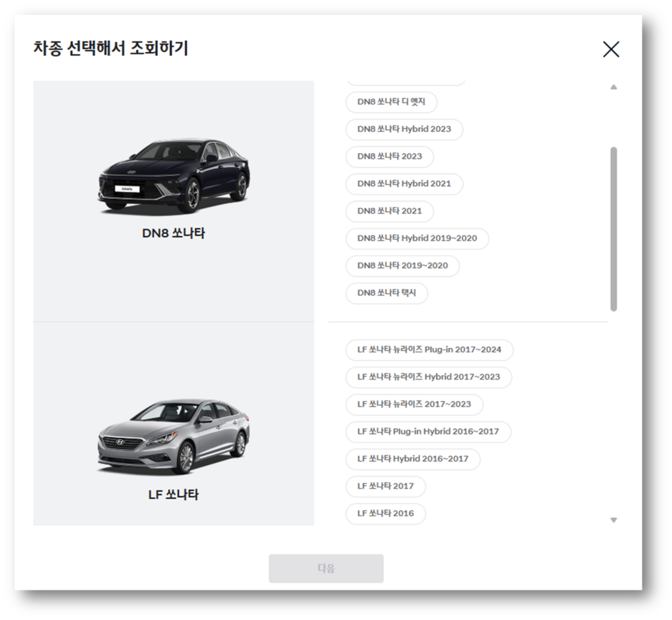Select LF 쏘나타 Plug-in Hybrid 2016~2017
The image size is (672, 620).
click(428, 432)
